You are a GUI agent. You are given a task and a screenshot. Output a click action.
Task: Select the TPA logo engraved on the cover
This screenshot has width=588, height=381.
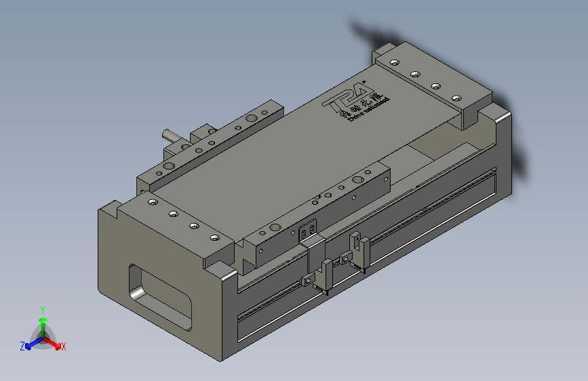coord(355,101)
